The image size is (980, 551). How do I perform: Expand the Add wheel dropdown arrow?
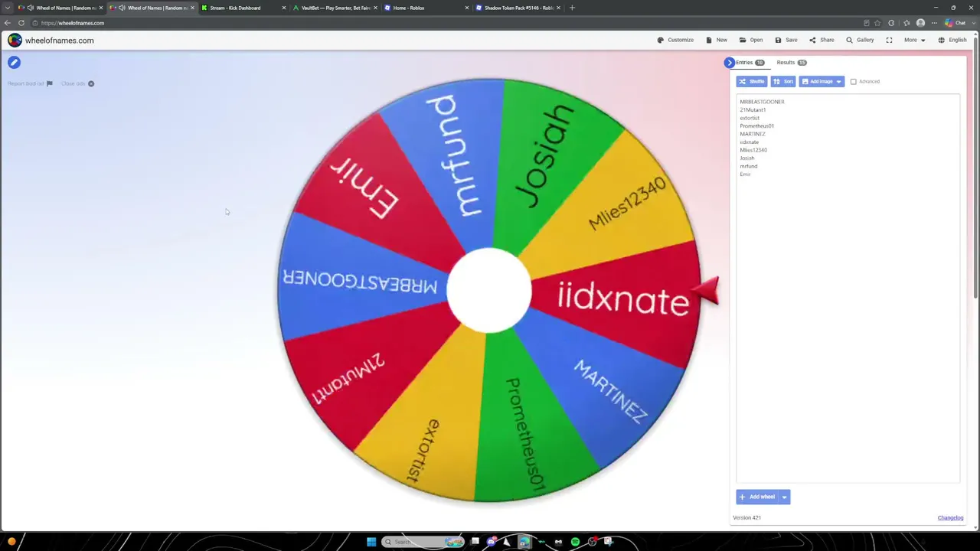[x=784, y=497]
